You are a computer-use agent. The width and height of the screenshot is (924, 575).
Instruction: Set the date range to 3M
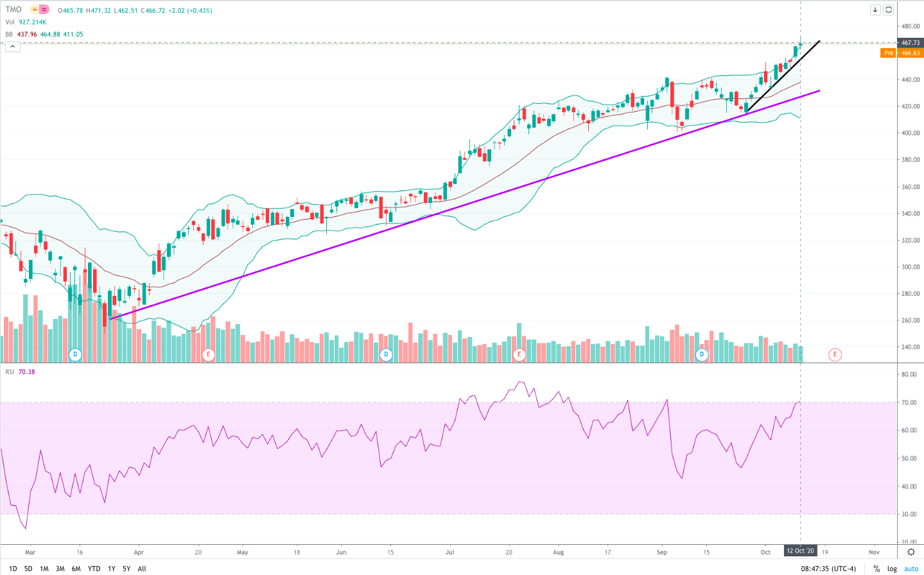coord(60,569)
